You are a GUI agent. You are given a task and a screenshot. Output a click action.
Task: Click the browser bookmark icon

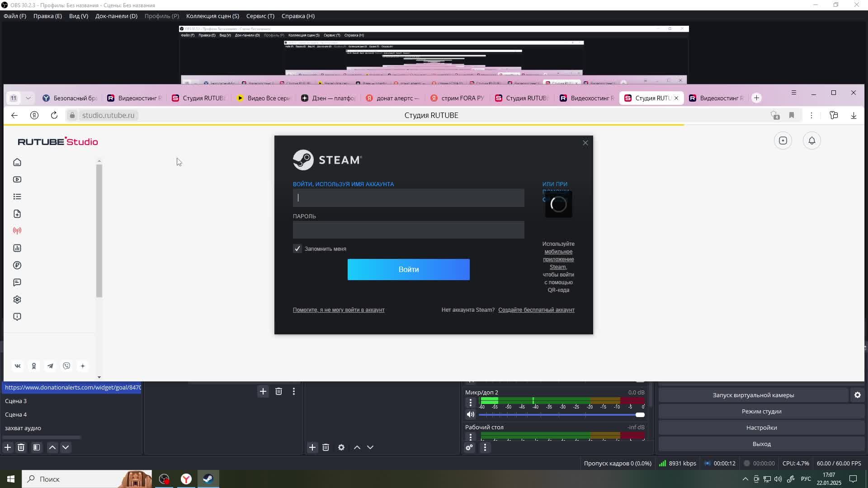[x=792, y=115]
